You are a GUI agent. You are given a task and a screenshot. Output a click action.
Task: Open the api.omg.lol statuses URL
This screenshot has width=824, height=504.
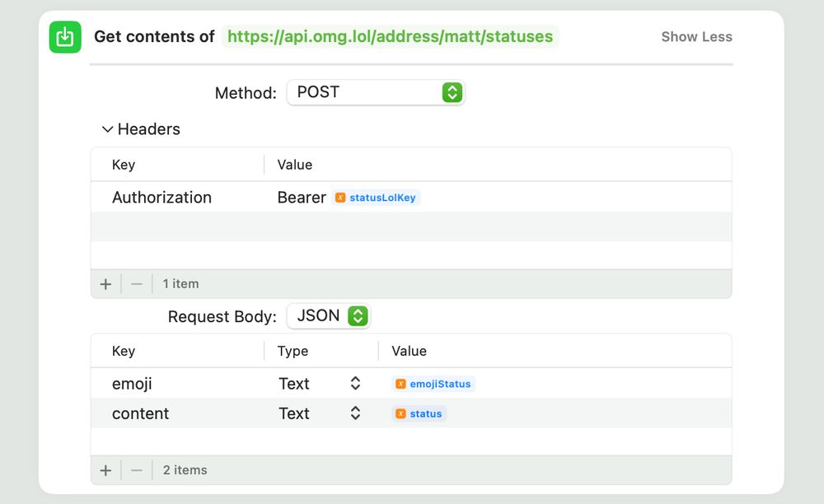[391, 36]
